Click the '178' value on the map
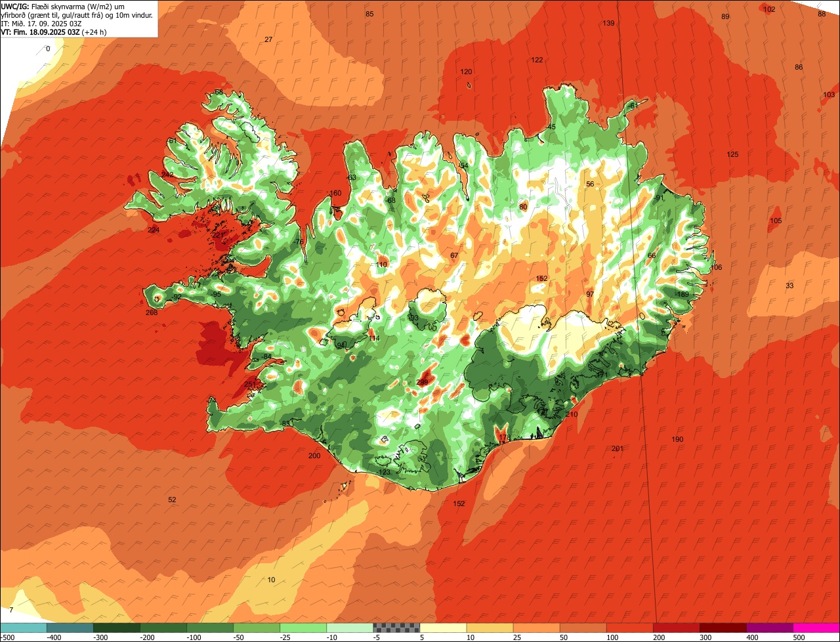Screen dimensions: 840x642 pos(504,437)
